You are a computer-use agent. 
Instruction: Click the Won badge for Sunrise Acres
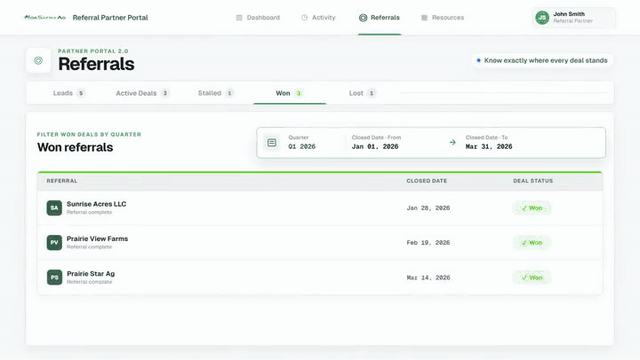[x=532, y=208]
